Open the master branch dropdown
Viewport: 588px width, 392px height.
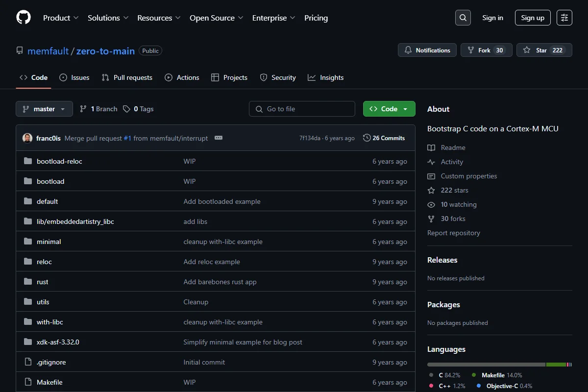pos(44,109)
